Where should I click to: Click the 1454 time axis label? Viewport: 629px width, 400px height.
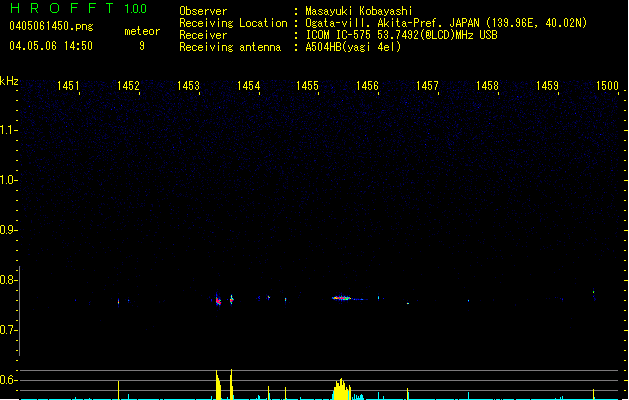point(248,85)
